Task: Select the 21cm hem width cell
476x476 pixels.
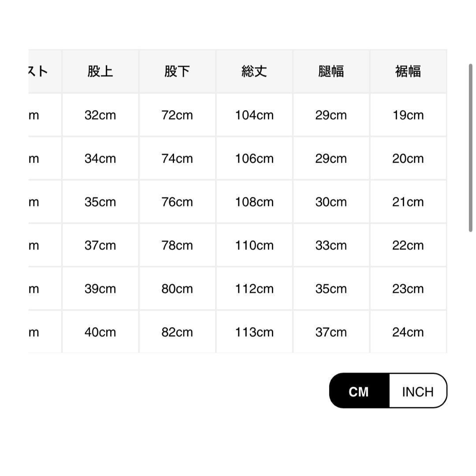Action: [x=408, y=202]
